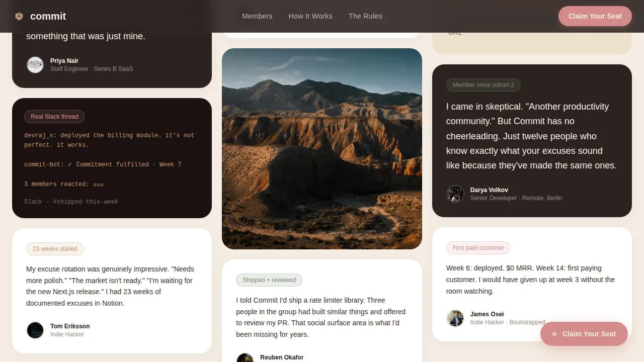
Task: Open the Members navigation item
Action: (257, 16)
